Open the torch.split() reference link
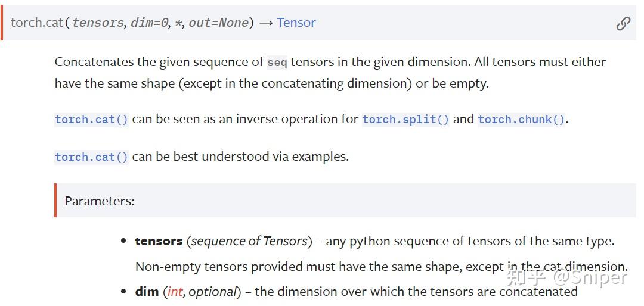Image resolution: width=644 pixels, height=306 pixels. pyautogui.click(x=405, y=119)
